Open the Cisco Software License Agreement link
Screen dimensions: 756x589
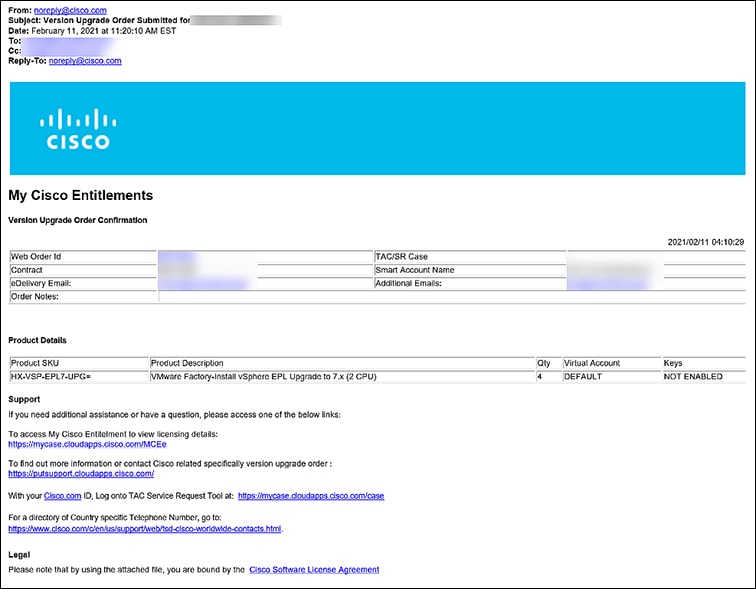tap(314, 570)
